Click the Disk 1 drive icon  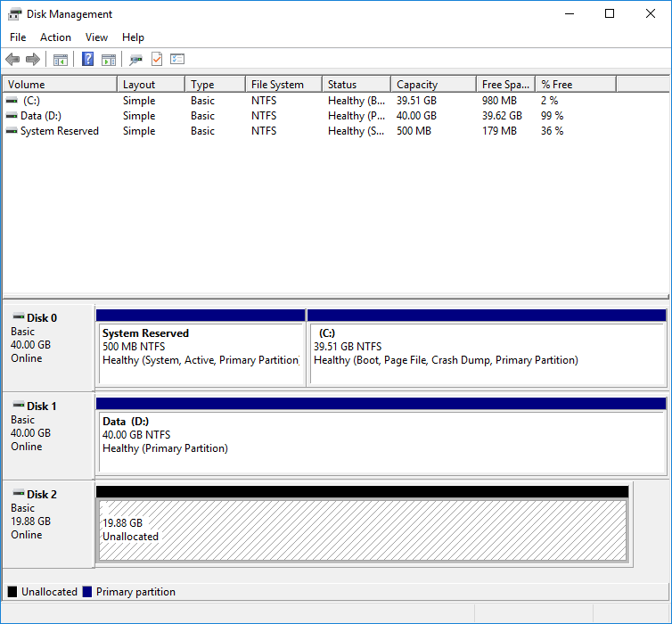point(19,405)
